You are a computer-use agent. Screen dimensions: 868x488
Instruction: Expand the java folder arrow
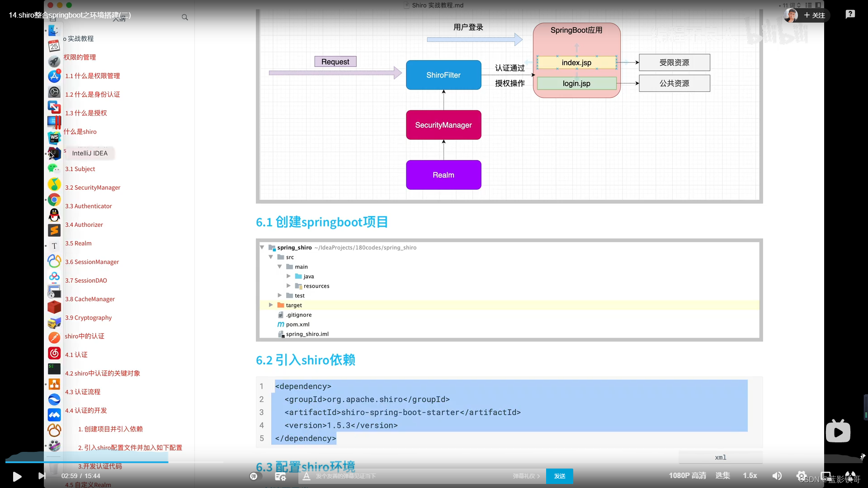point(288,276)
